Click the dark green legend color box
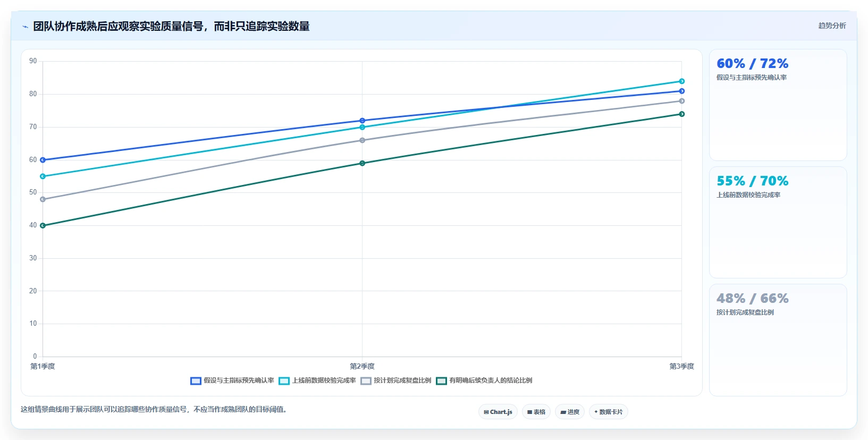The width and height of the screenshot is (868, 440). click(x=441, y=381)
